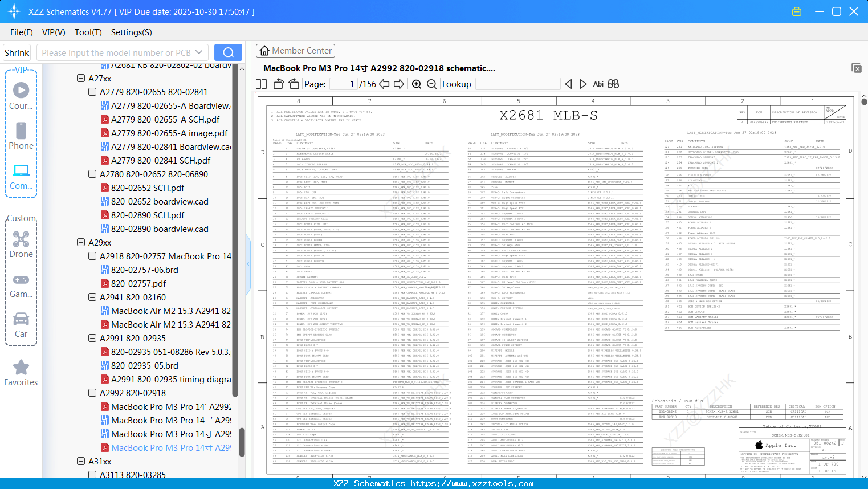
Task: Rotate the schematic page counterclockwise
Action: point(279,84)
